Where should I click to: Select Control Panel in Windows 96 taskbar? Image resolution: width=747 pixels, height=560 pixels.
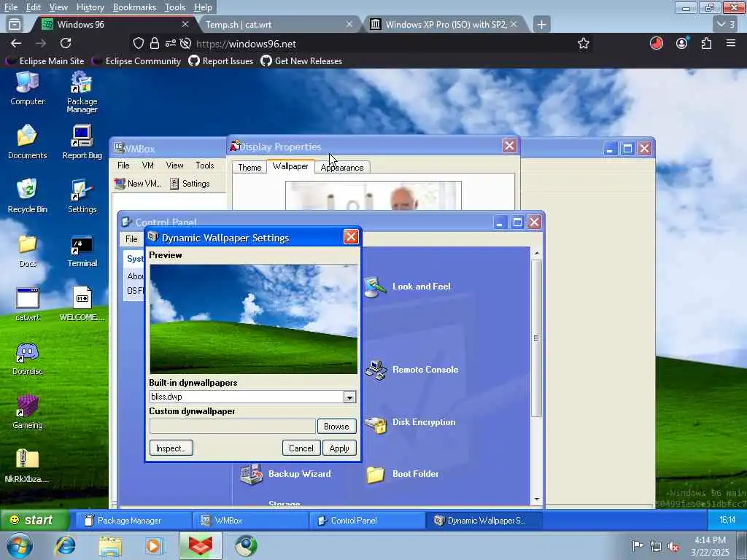pos(367,521)
